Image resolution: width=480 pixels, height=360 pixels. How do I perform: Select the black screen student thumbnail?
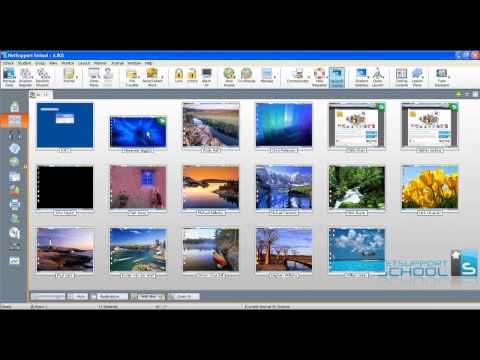tap(65, 187)
